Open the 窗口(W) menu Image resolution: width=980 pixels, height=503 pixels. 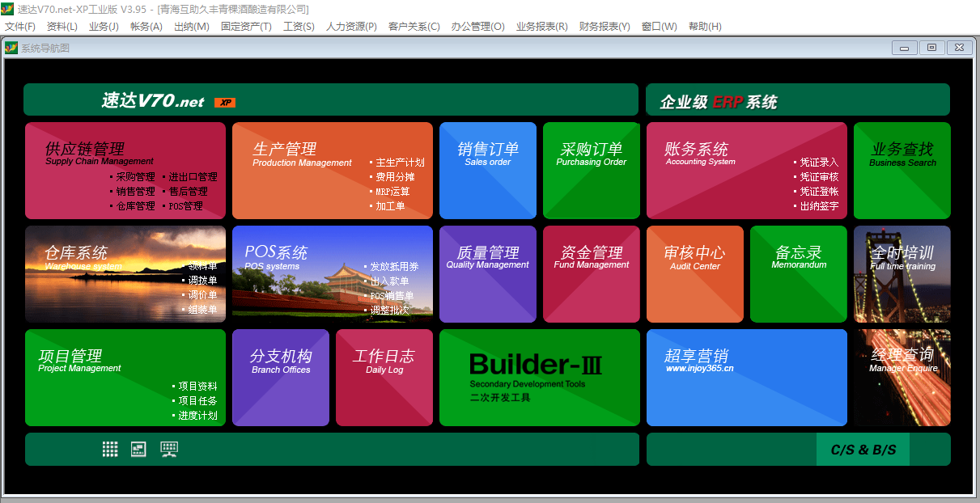tap(660, 27)
